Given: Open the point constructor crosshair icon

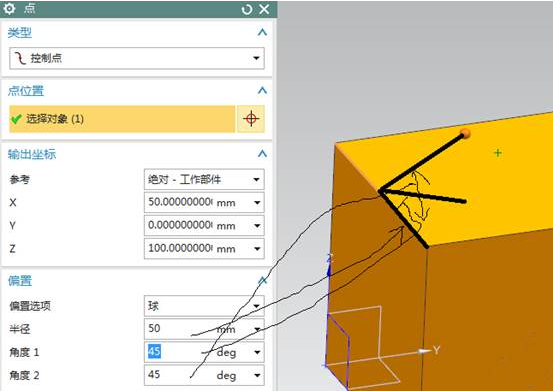Looking at the screenshot, I should click(x=251, y=119).
